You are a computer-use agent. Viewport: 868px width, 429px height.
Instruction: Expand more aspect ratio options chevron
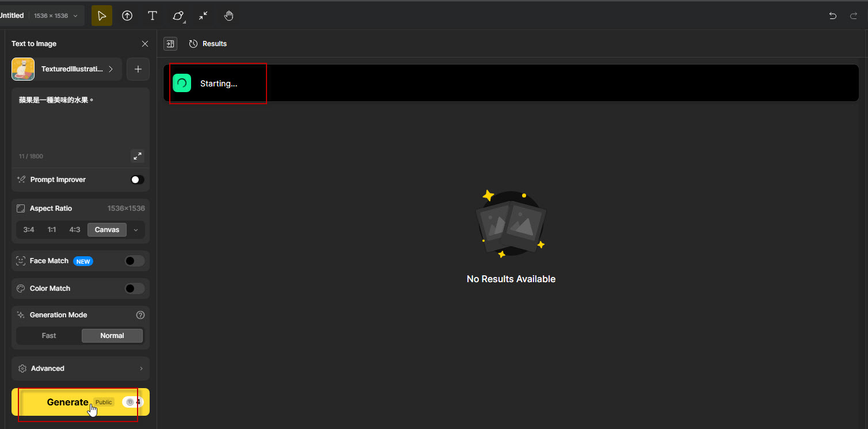[136, 230]
